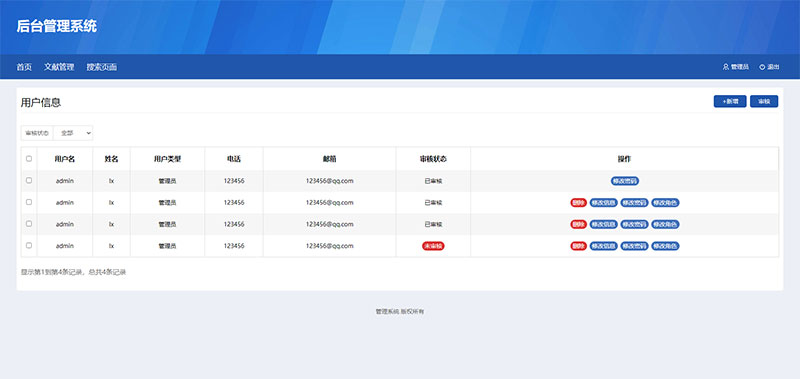Click the 管理员 user profile icon
800x379 pixels.
(x=726, y=67)
